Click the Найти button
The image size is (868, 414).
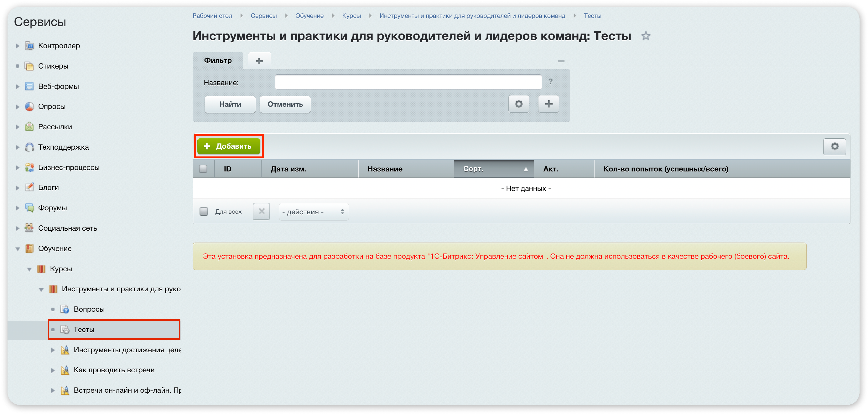[x=230, y=104]
